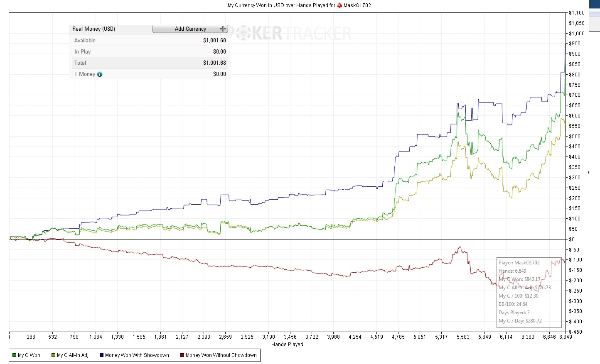600x364 pixels.
Task: Click the My C All-In Adj: $526.73 tooltip line
Action: pos(525,288)
